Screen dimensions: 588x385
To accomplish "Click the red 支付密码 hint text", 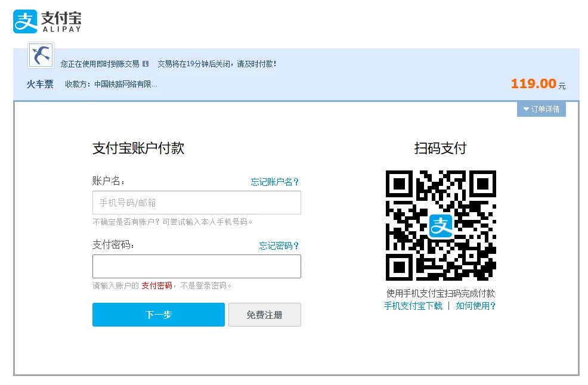I will click(157, 285).
